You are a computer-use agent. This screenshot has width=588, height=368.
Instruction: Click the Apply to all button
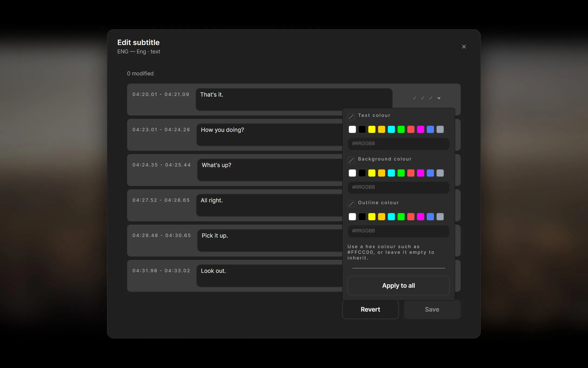(398, 286)
